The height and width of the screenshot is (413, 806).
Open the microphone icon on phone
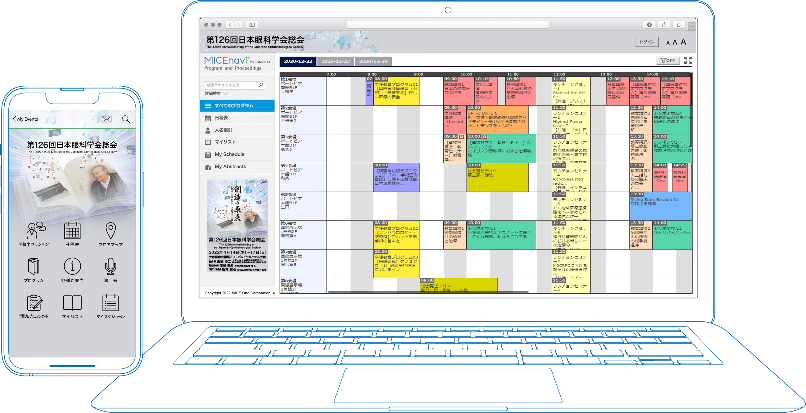click(110, 266)
